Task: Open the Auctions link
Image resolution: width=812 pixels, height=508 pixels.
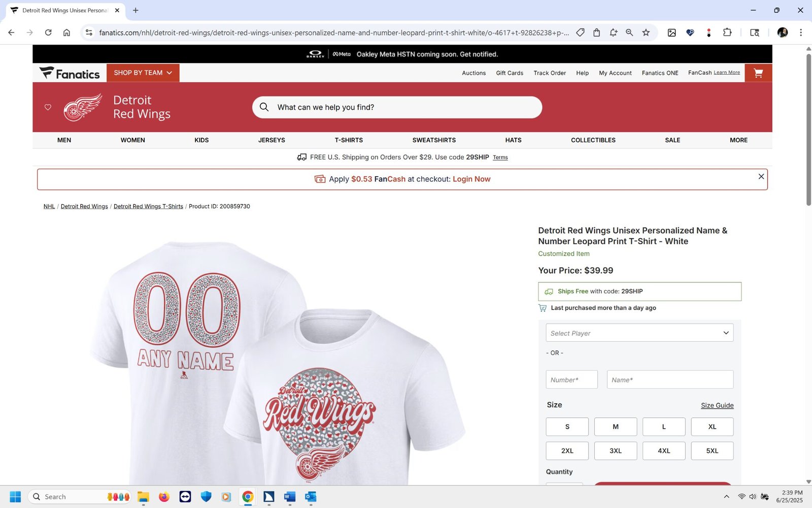Action: tap(473, 73)
